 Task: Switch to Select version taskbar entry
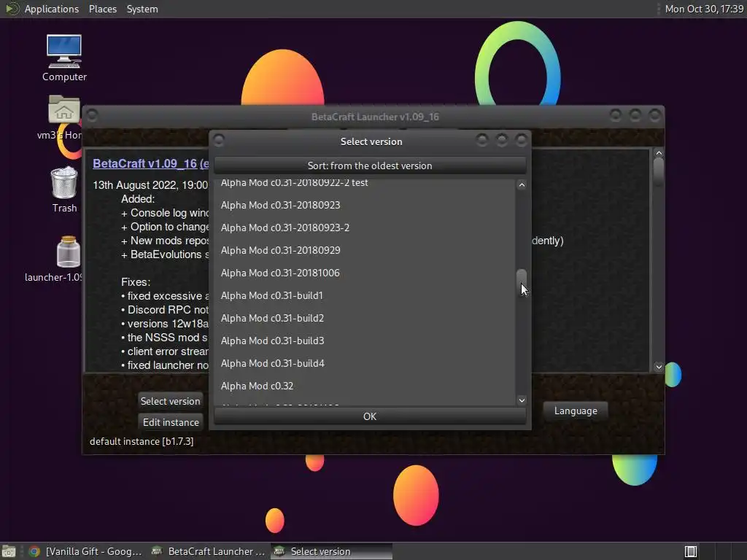pos(332,551)
